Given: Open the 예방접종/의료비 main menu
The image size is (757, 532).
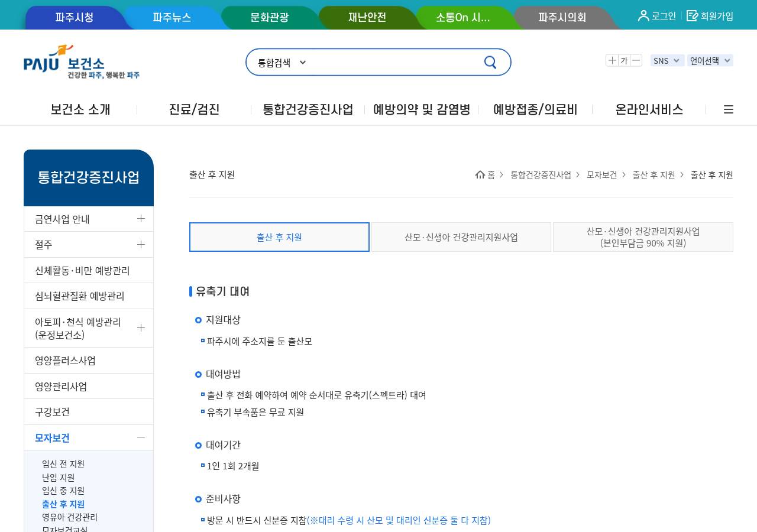Looking at the screenshot, I should [535, 109].
